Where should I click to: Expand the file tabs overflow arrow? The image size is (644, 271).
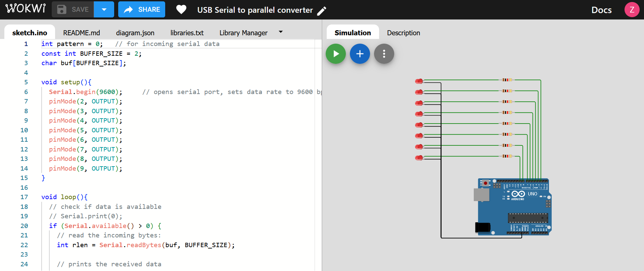click(x=281, y=32)
